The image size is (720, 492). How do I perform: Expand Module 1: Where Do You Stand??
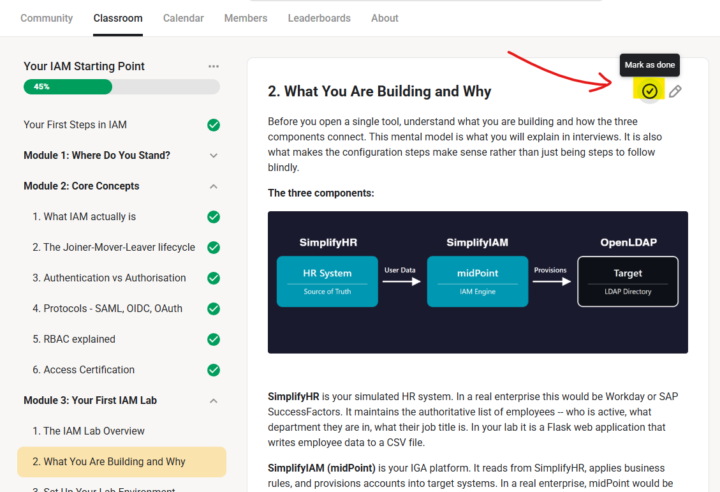214,156
